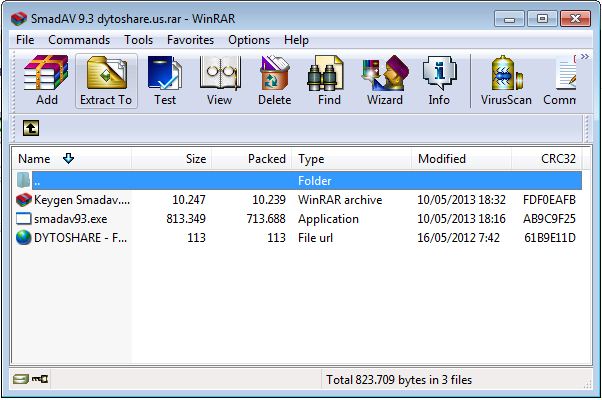Click the Delete files icon

click(x=275, y=81)
